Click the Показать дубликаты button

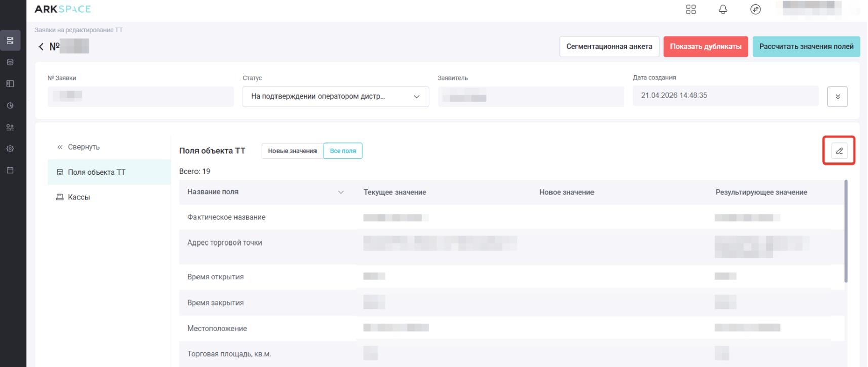pos(705,47)
